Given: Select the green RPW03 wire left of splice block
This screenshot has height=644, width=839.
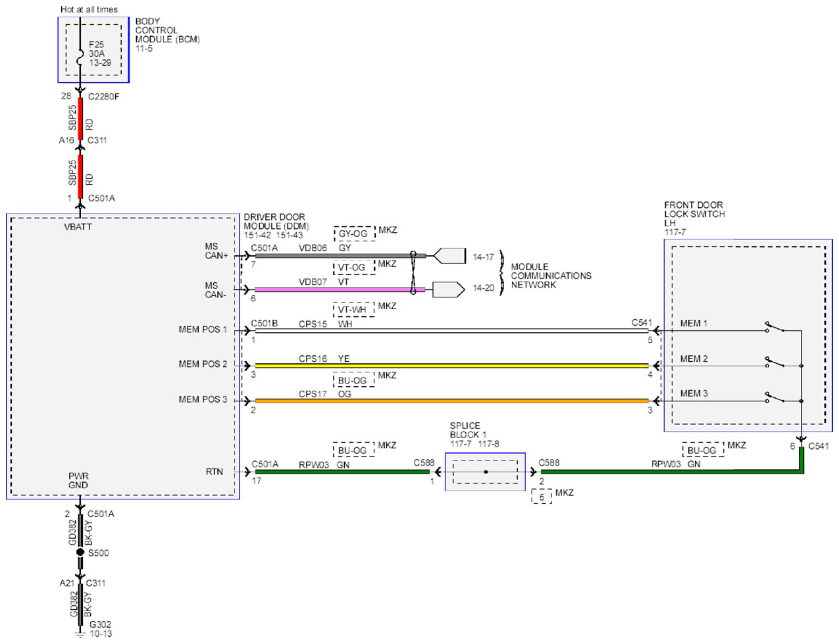Looking at the screenshot, I should pyautogui.click(x=342, y=472).
